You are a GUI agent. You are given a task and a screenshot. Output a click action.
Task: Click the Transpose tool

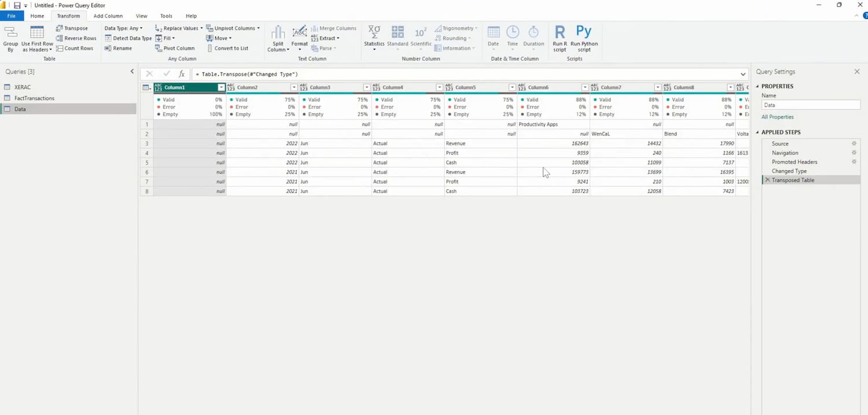pos(72,28)
